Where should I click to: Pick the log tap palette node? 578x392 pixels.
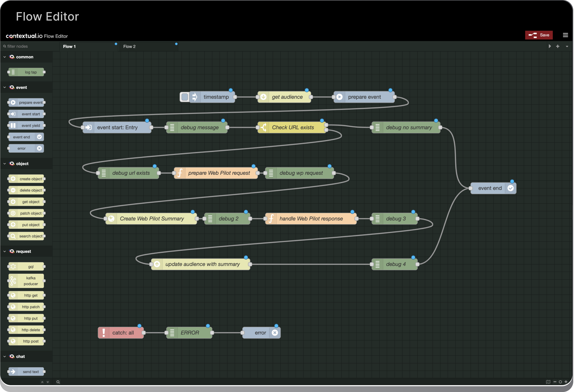coord(26,72)
